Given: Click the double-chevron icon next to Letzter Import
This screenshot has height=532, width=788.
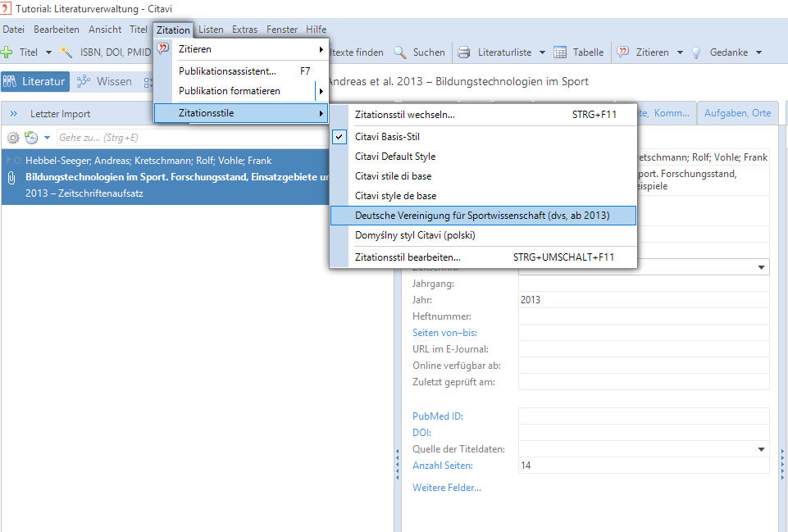Looking at the screenshot, I should pyautogui.click(x=14, y=114).
